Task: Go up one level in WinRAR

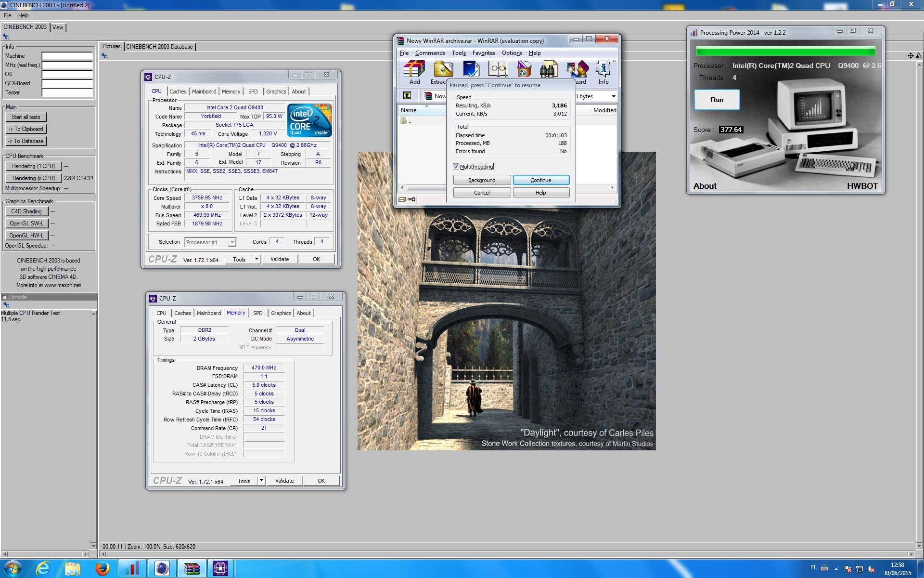Action: coord(407,96)
